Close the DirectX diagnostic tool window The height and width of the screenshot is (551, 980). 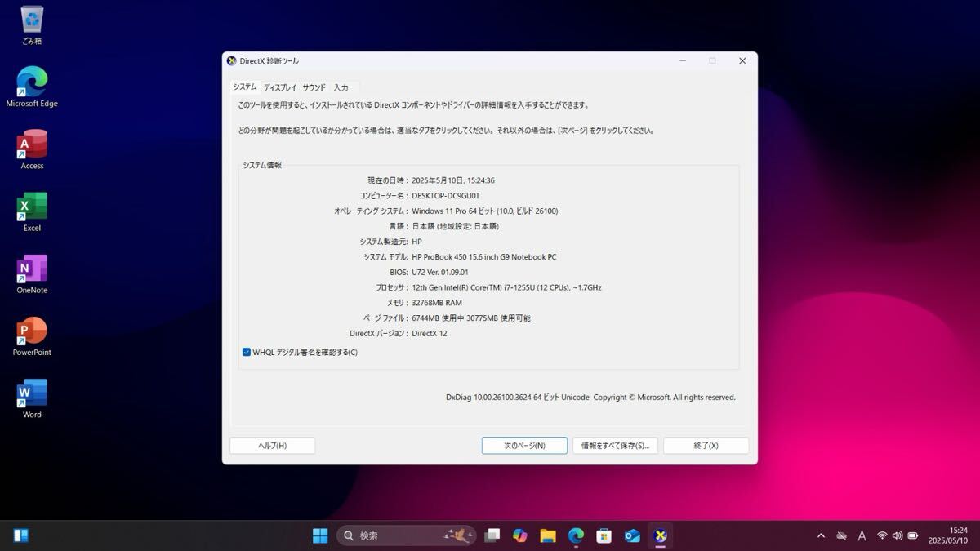[742, 60]
